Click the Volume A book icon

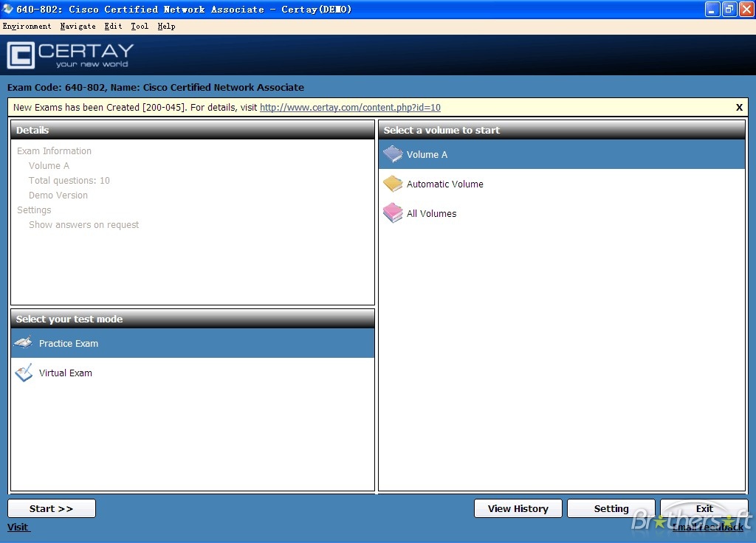pos(393,154)
